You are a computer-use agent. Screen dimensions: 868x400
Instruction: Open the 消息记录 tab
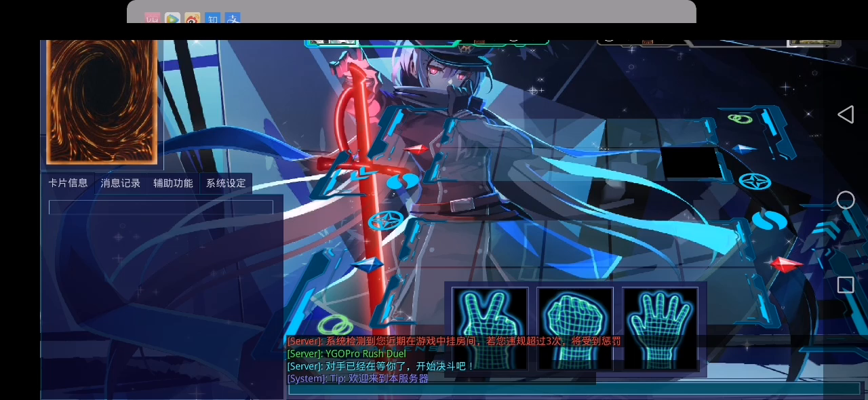[121, 183]
